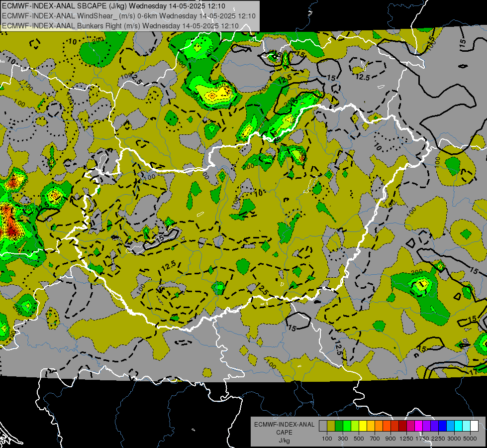Viewport: 487px width, 448px height.
Task: Click the 500 value under legend bar
Action: (359, 439)
